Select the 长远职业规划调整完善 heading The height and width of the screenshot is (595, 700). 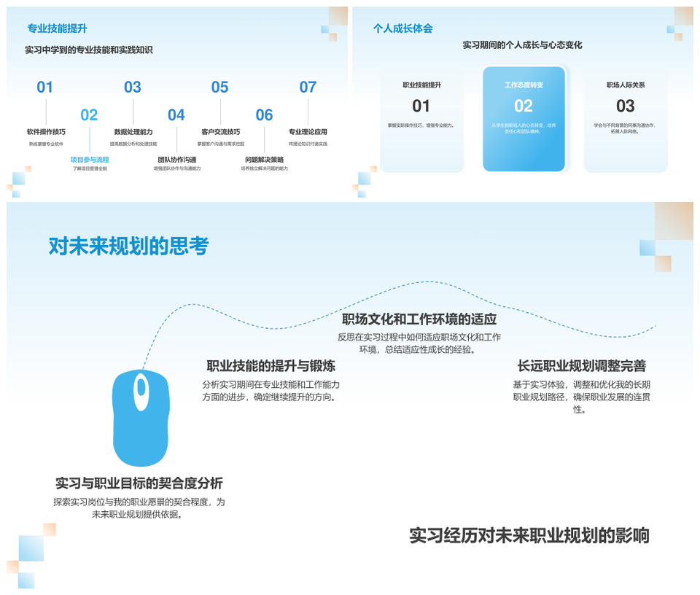point(581,366)
